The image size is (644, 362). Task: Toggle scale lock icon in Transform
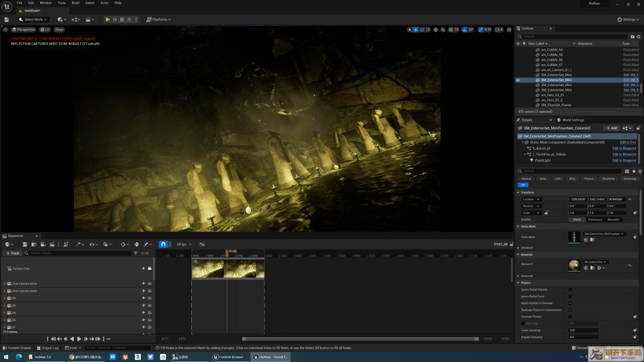(546, 213)
